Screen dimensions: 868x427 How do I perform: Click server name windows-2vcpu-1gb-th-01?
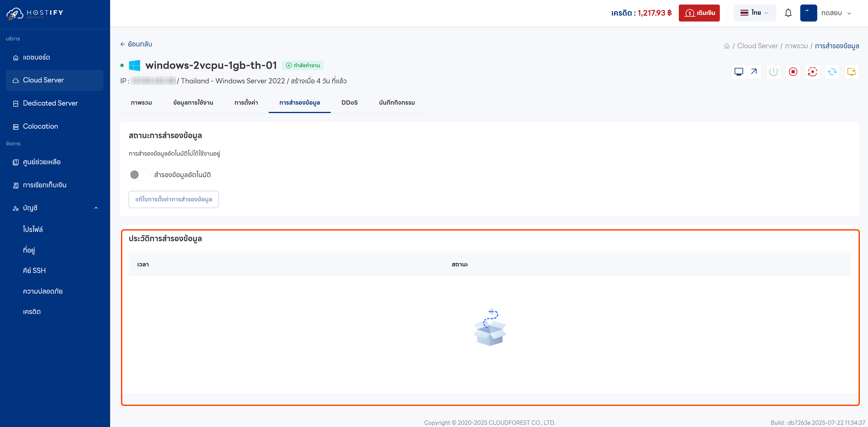[211, 65]
